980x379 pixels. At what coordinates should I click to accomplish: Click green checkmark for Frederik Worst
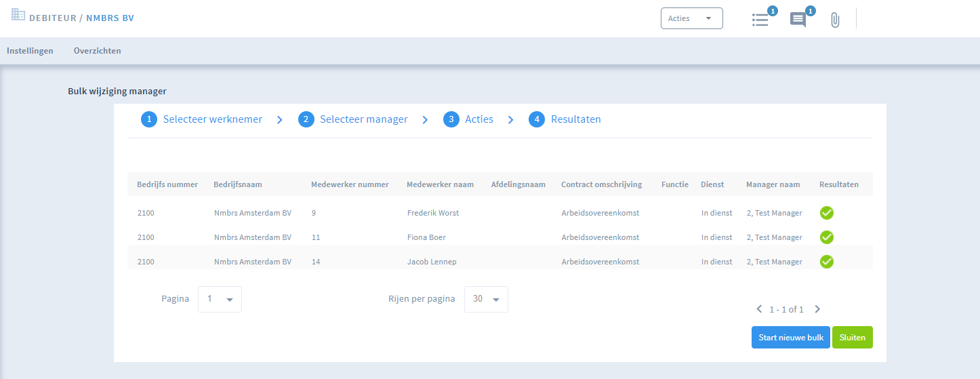826,213
